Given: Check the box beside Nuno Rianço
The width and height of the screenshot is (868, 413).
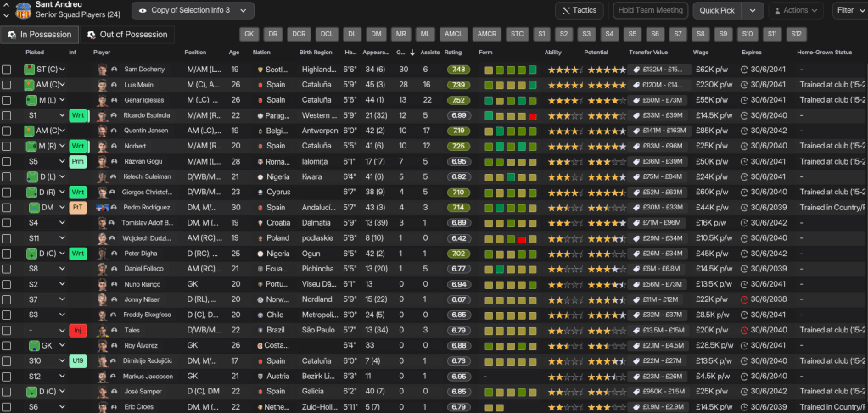Looking at the screenshot, I should pos(7,284).
